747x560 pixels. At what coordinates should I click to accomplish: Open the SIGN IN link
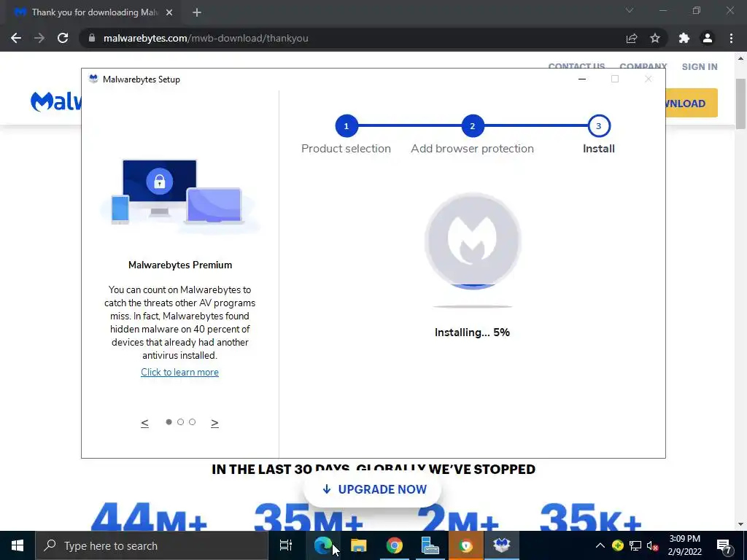[x=700, y=66]
